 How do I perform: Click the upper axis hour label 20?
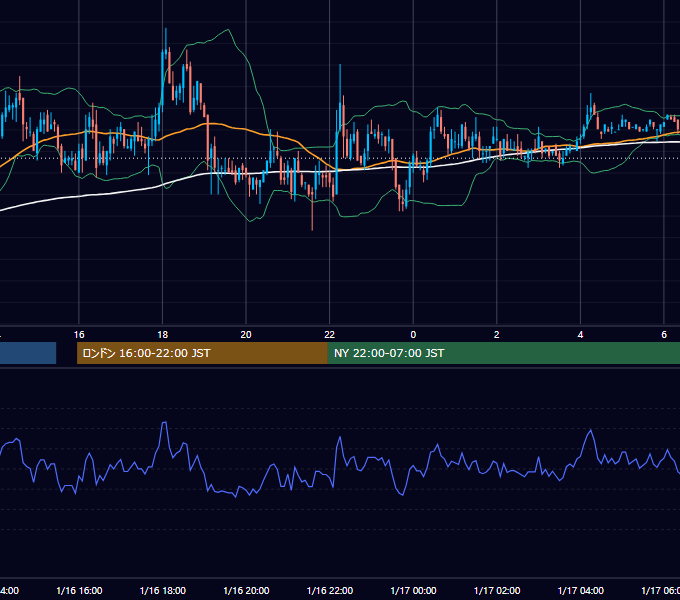coord(246,335)
